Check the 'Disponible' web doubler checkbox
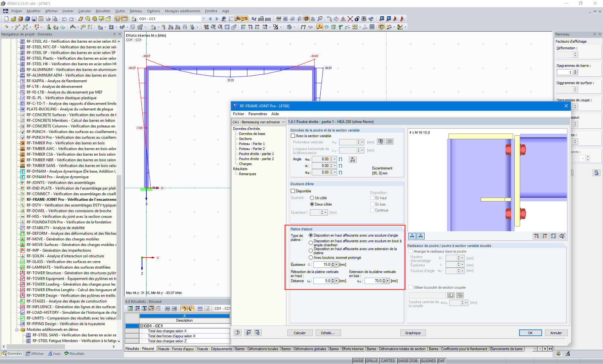603x364 pixels. pyautogui.click(x=293, y=191)
